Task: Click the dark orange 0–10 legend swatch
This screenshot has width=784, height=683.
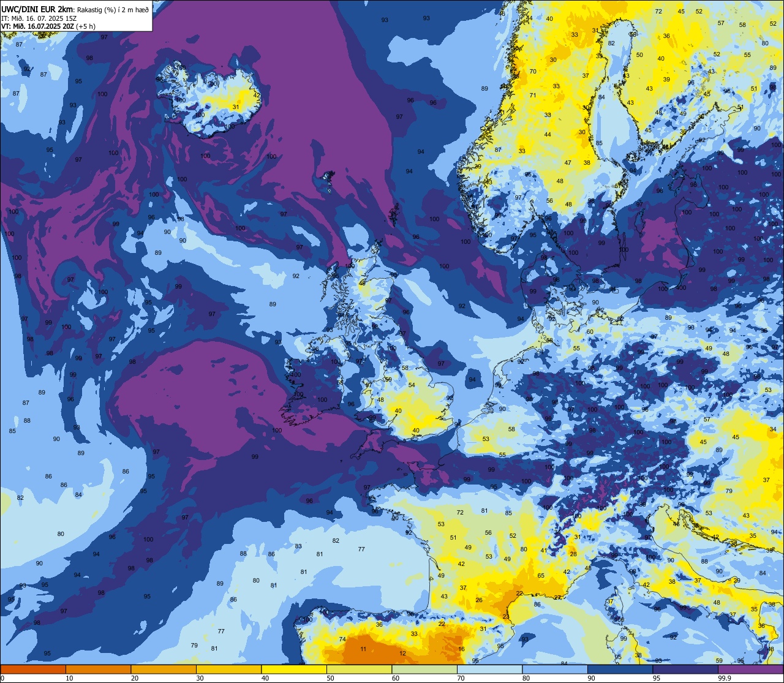Action: pos(33,669)
